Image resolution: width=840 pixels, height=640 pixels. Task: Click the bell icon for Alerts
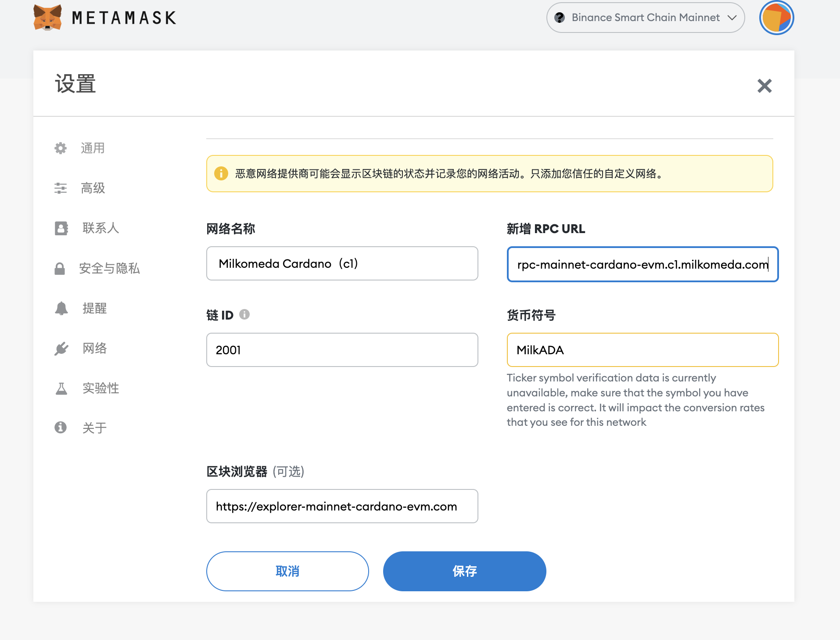(61, 309)
